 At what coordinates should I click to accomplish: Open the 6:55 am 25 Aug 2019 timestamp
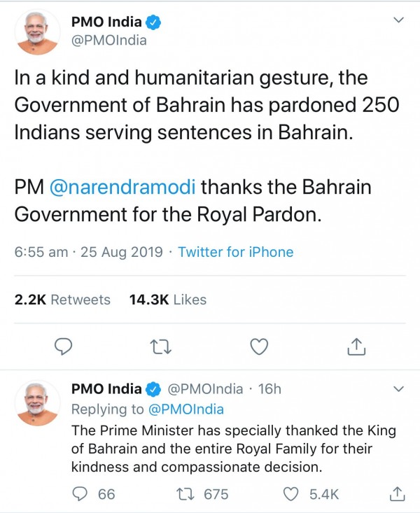pyautogui.click(x=88, y=252)
